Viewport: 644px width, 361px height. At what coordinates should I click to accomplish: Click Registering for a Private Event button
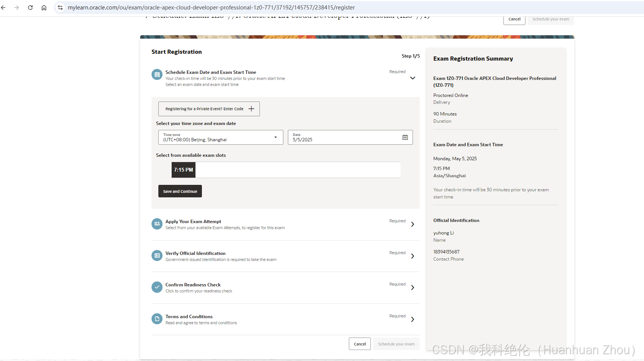(209, 109)
